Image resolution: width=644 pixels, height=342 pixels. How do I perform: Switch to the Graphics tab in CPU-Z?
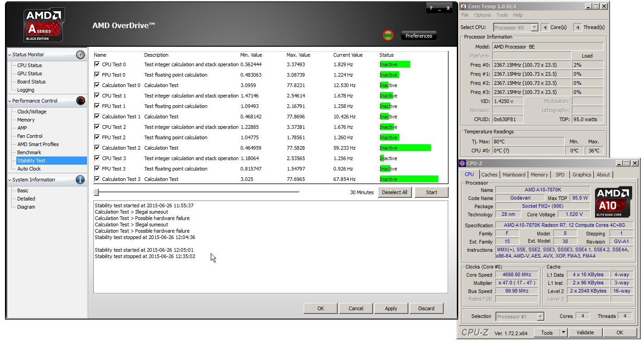[582, 175]
